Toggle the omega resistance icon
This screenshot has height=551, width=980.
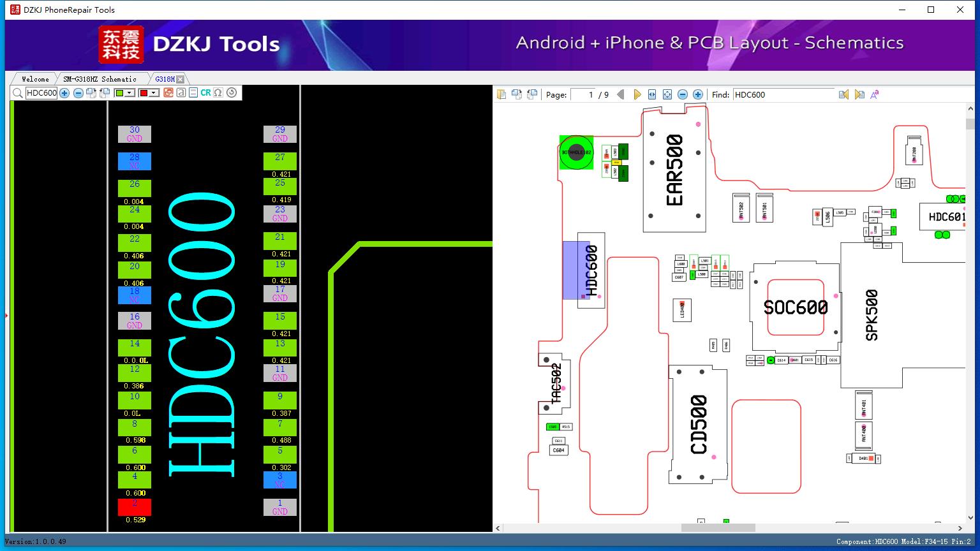218,92
